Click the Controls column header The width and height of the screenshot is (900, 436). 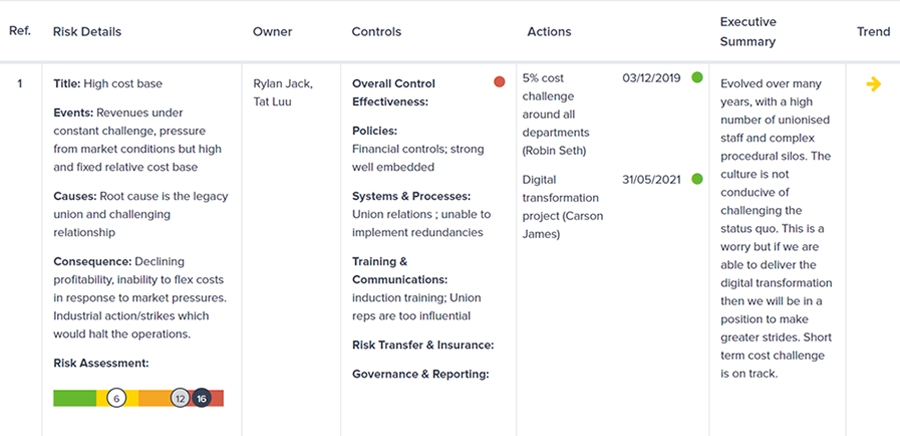[377, 32]
